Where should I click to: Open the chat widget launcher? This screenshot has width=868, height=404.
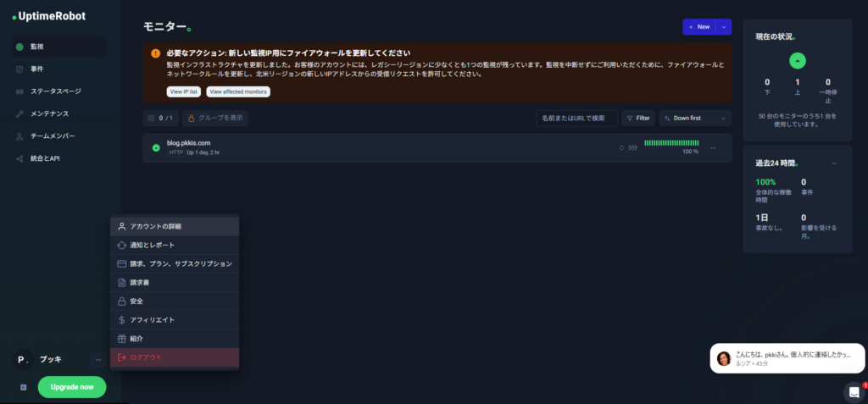854,392
